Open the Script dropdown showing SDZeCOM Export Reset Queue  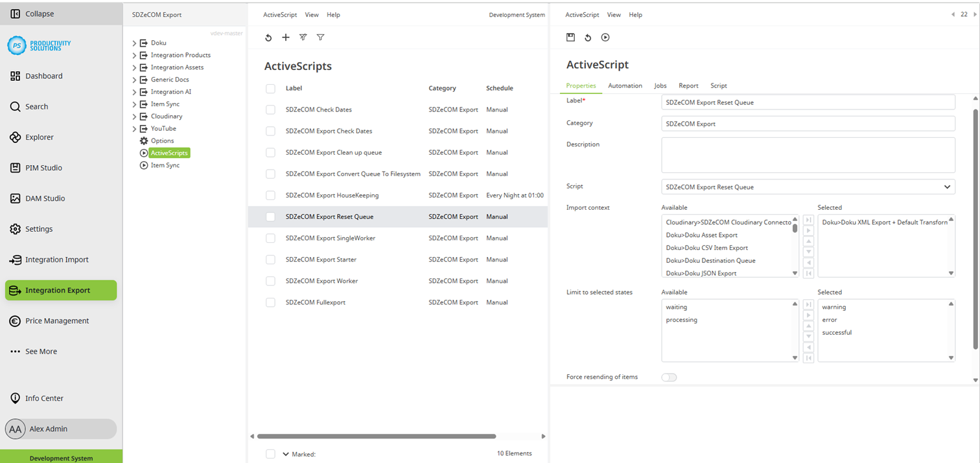tap(808, 186)
